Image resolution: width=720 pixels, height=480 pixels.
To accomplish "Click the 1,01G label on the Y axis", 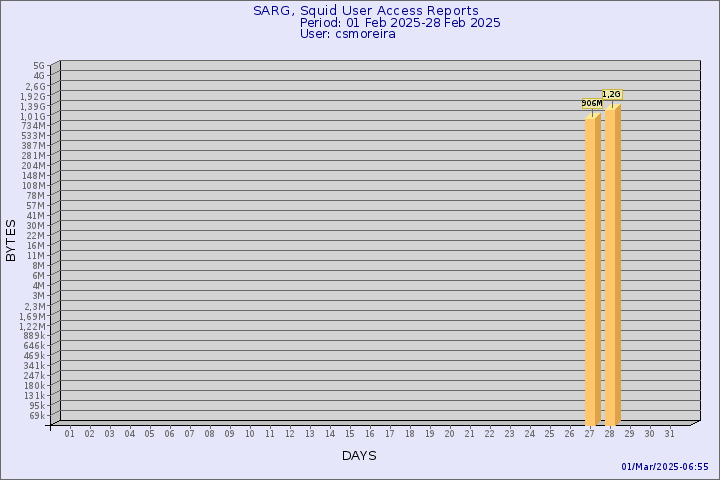I will point(33,115).
